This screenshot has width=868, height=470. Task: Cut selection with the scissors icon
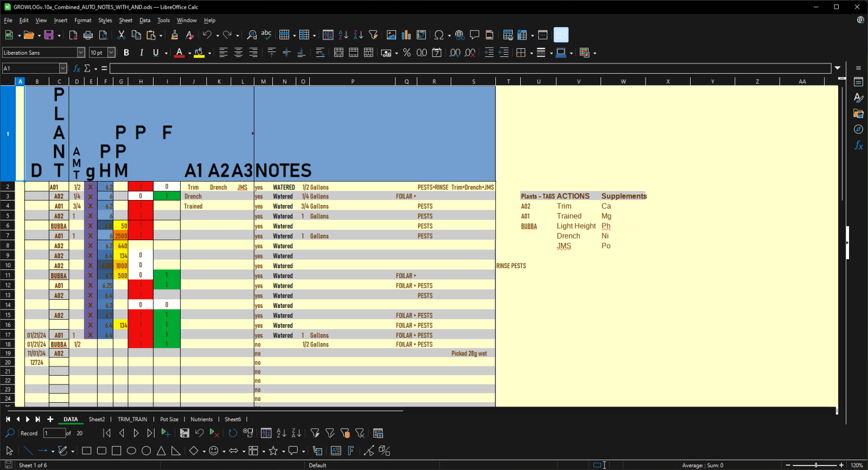pos(122,35)
